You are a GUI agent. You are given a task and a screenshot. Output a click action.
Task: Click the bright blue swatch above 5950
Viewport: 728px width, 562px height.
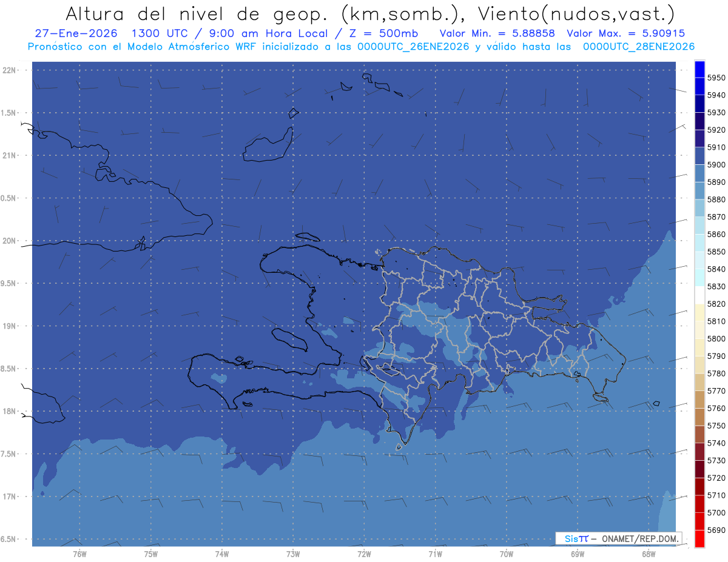699,69
